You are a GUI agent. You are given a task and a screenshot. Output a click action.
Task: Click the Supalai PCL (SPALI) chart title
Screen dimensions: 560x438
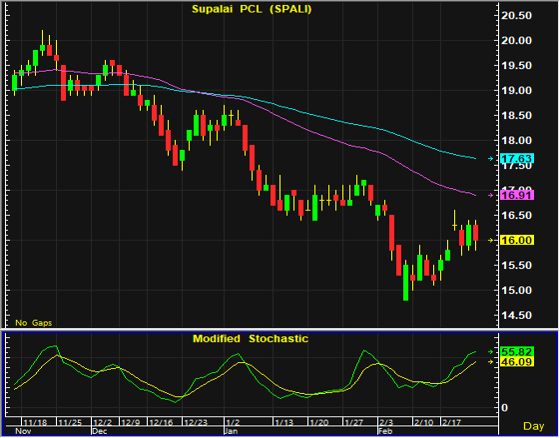252,9
